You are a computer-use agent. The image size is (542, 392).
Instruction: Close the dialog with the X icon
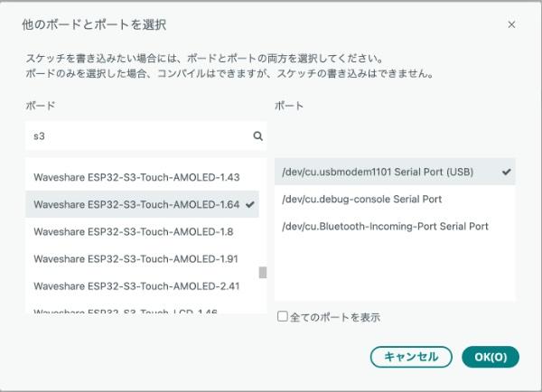point(511,25)
